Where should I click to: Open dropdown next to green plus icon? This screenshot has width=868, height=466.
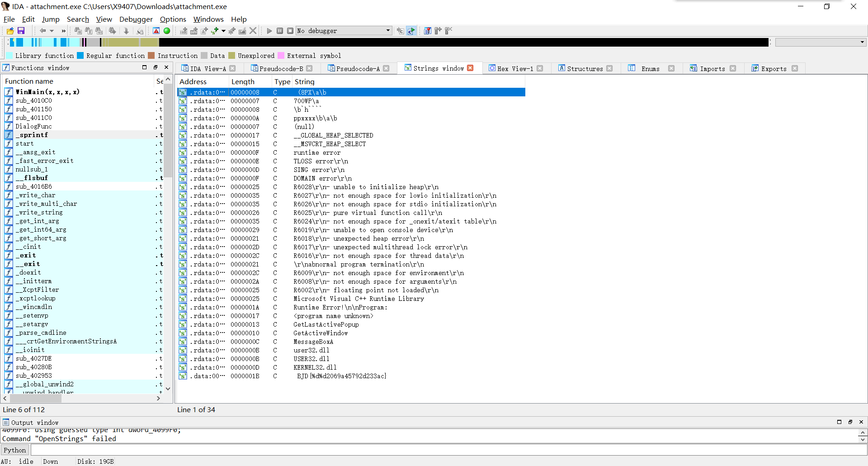(x=223, y=31)
